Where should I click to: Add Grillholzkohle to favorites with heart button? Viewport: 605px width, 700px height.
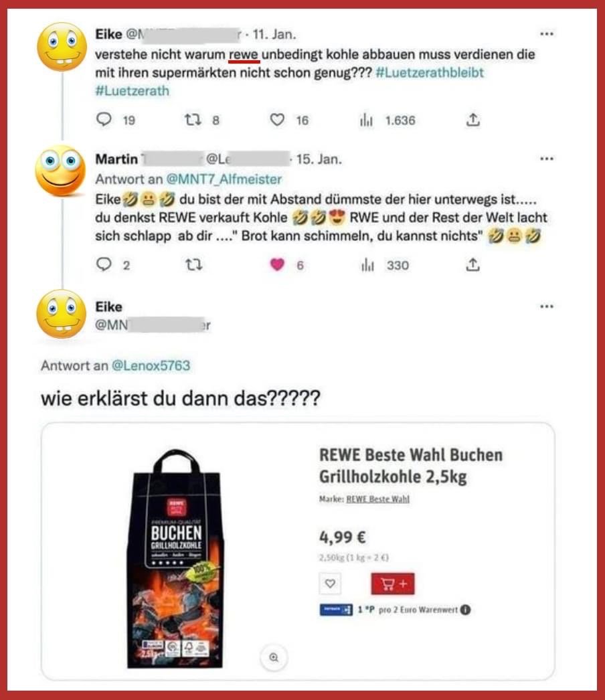click(330, 584)
